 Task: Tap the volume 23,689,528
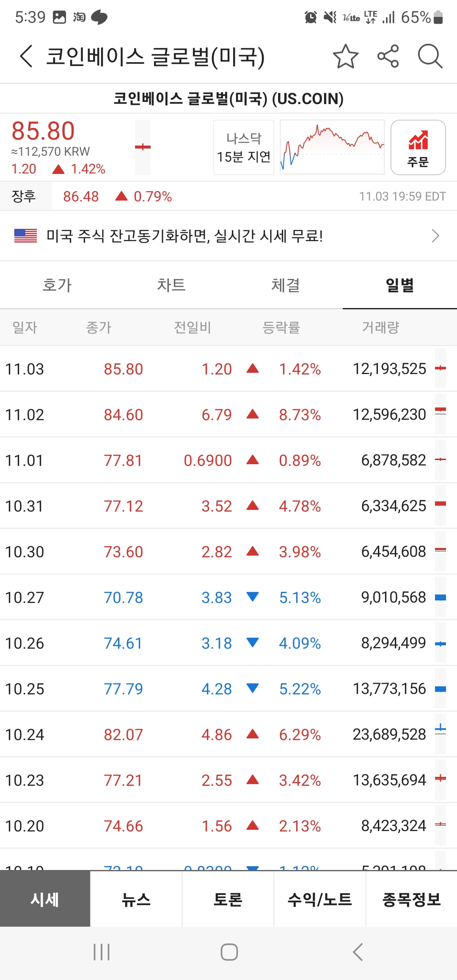(389, 735)
